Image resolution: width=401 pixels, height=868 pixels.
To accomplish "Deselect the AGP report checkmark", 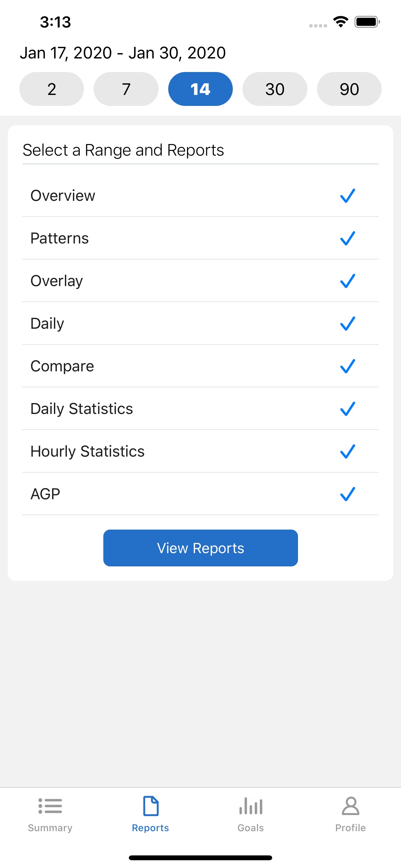I will [347, 494].
